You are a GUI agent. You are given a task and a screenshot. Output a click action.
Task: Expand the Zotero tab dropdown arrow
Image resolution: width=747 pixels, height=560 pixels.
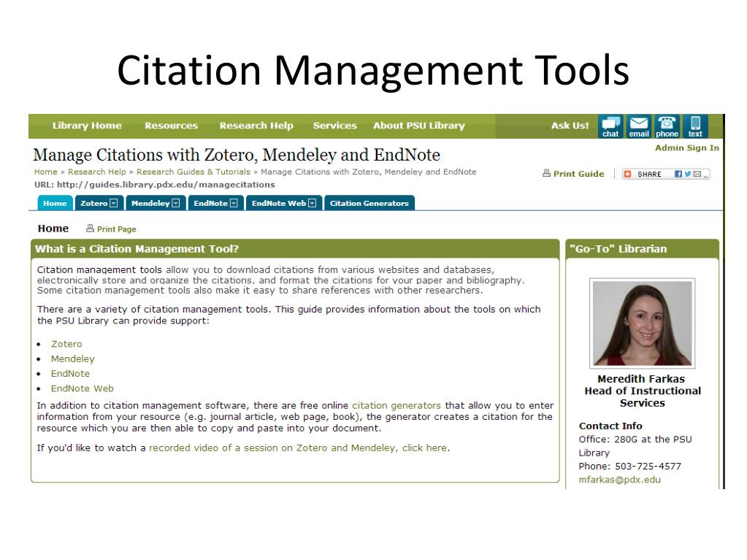(x=113, y=203)
